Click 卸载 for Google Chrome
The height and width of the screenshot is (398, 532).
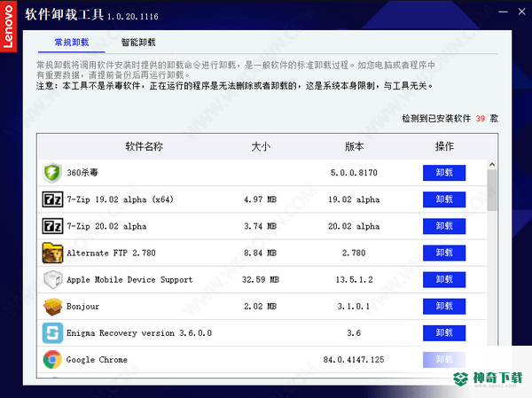click(x=444, y=360)
